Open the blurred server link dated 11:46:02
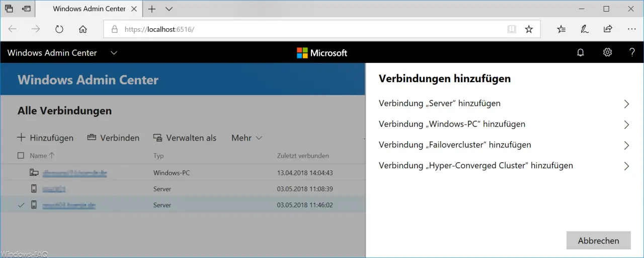This screenshot has width=644, height=258. (x=69, y=205)
